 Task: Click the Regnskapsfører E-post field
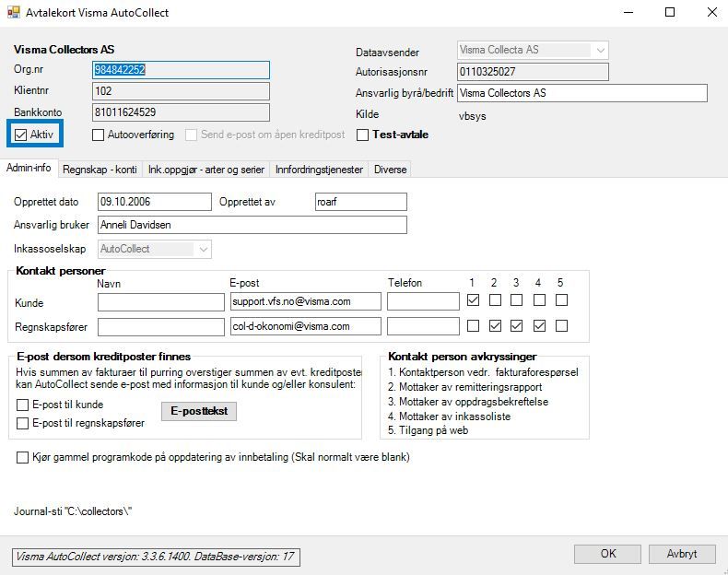click(306, 326)
